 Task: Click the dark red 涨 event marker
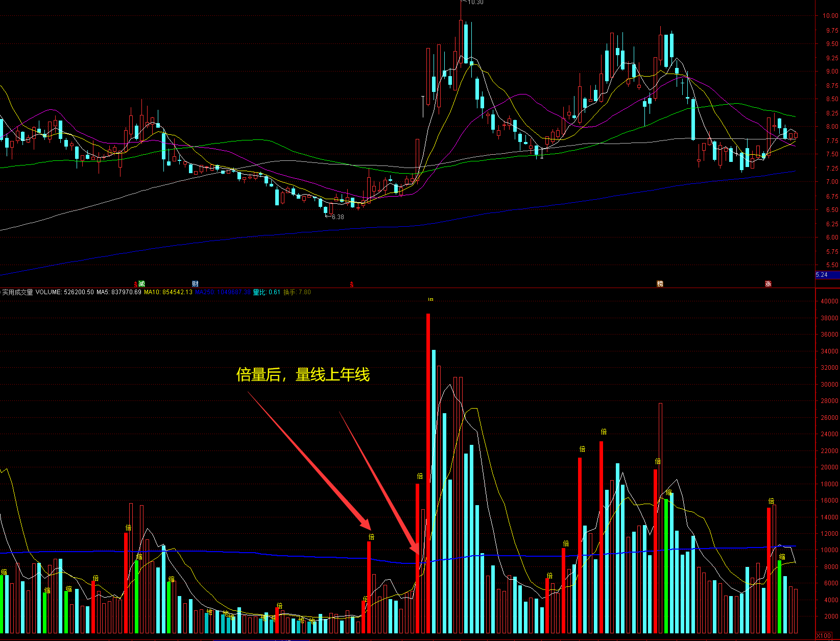(768, 284)
